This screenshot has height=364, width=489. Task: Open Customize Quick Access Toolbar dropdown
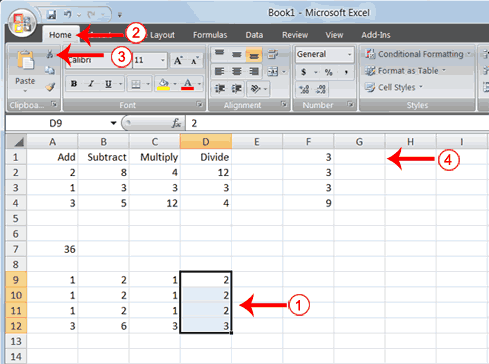(x=120, y=15)
